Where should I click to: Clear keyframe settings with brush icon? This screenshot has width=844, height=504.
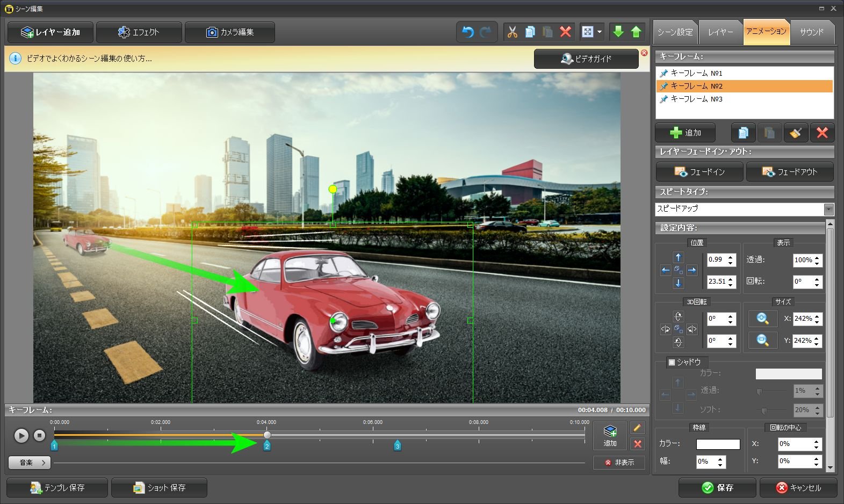[x=796, y=133]
